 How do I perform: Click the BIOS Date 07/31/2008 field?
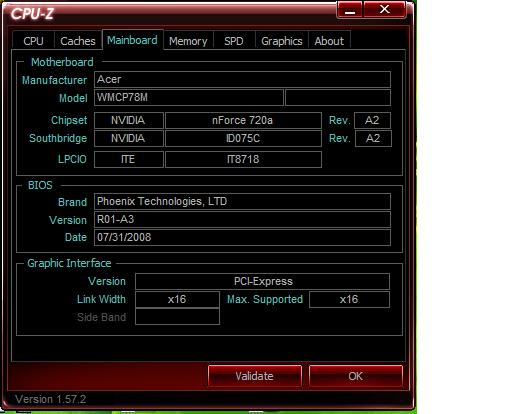[x=242, y=237]
